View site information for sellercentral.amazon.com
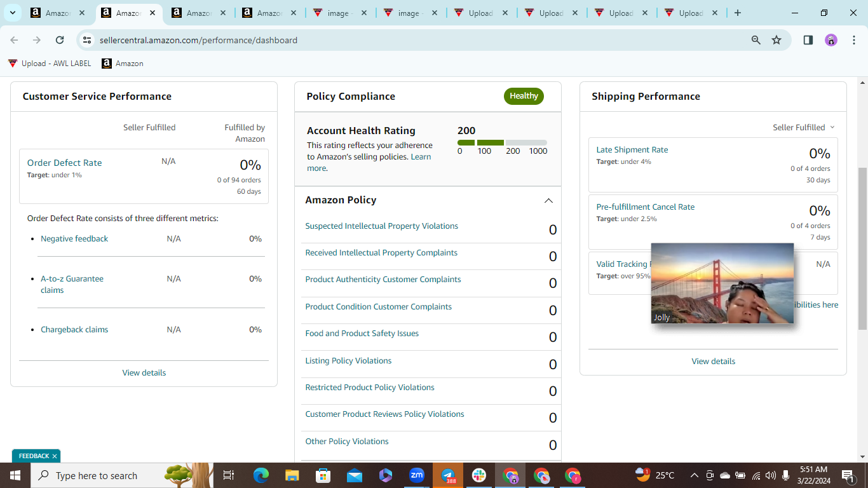The width and height of the screenshot is (868, 488). 88,40
